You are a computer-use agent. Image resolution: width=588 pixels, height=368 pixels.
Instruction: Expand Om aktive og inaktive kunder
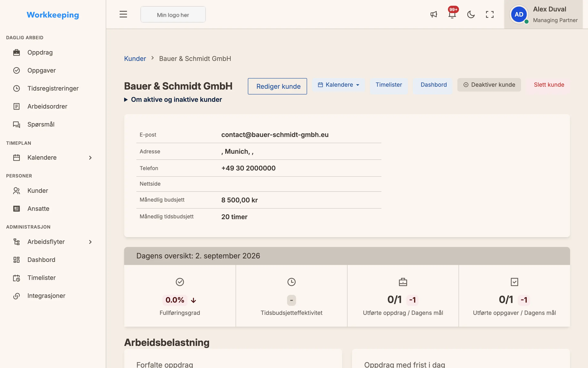click(173, 100)
